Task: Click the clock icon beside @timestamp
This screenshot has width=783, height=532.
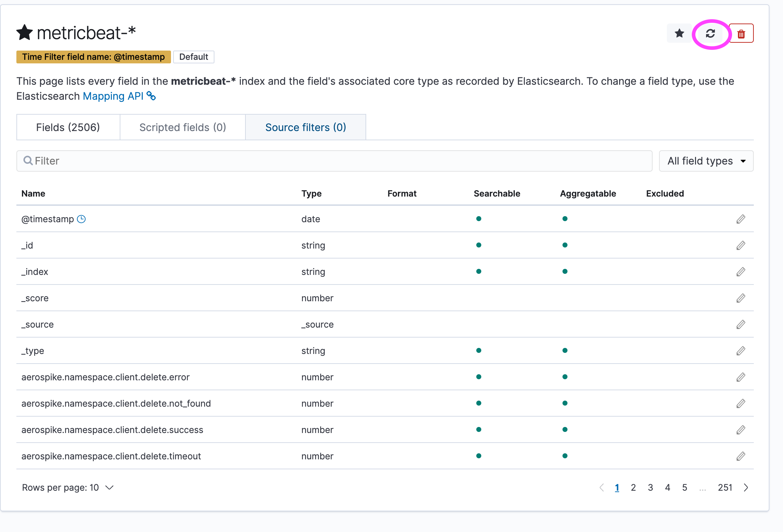Action: [x=82, y=219]
